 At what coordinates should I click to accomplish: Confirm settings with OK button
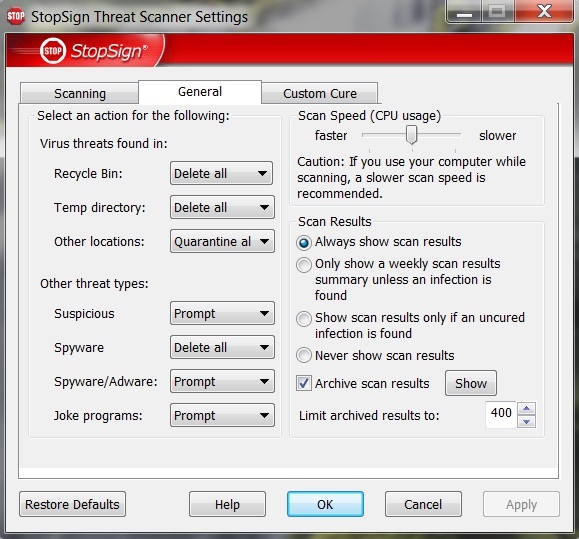[325, 504]
